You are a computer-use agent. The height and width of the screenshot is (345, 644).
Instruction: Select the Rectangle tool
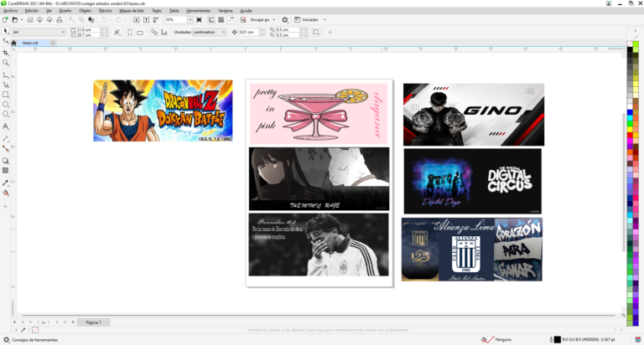(x=5, y=95)
